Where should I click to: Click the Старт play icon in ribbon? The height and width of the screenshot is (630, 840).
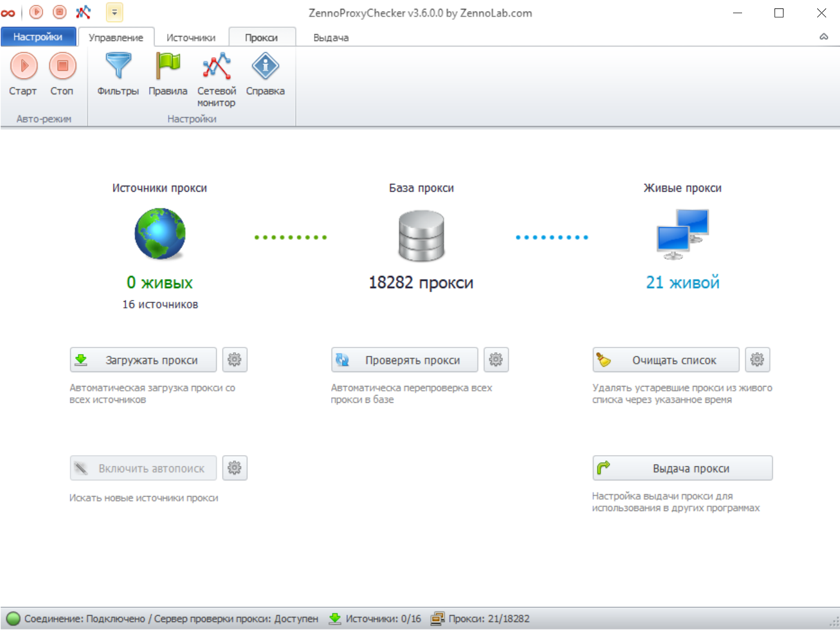[24, 66]
